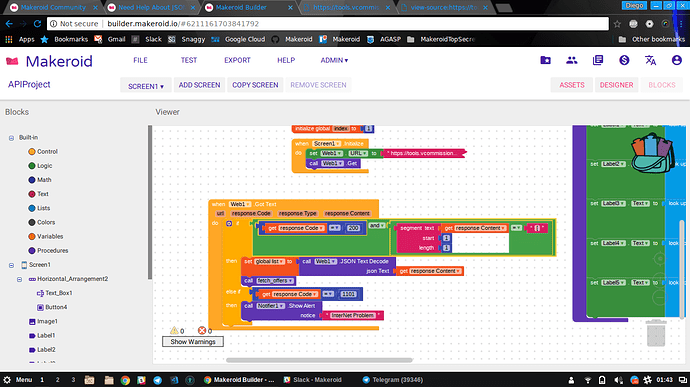
Task: Open the global list variable dropdown
Action: (x=269, y=261)
